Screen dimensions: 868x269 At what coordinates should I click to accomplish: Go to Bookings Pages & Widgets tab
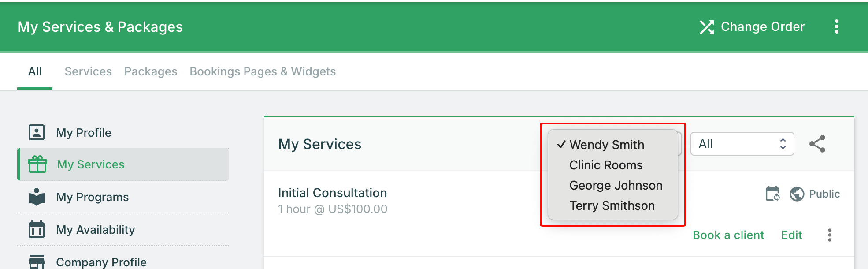[x=263, y=71]
